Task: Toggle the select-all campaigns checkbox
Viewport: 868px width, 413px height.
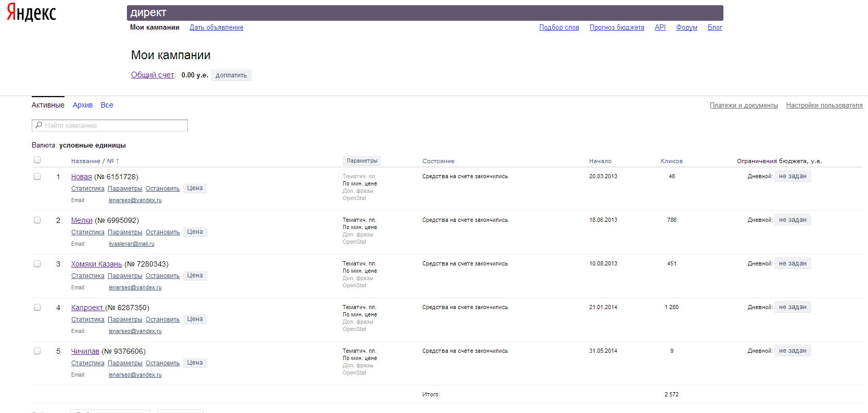Action: 37,160
